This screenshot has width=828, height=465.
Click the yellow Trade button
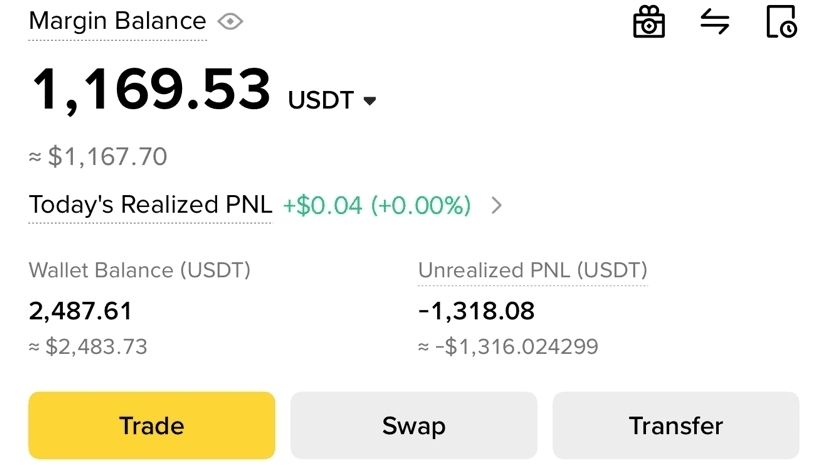pyautogui.click(x=152, y=425)
